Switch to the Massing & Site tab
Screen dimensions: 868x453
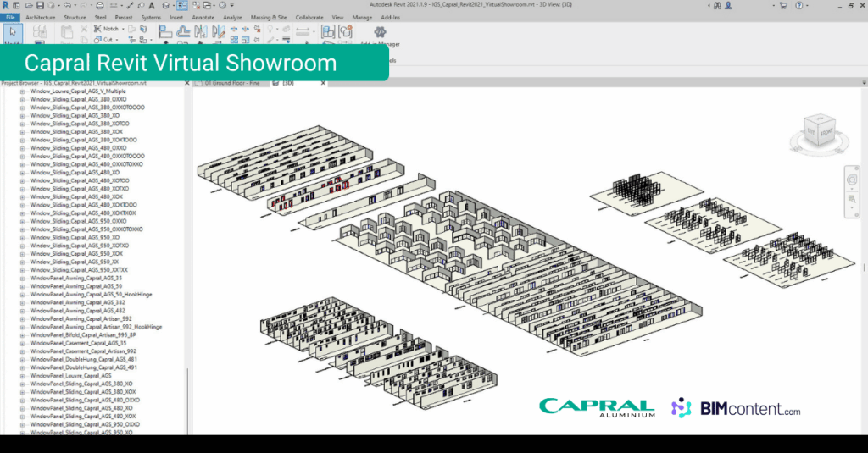click(x=269, y=18)
